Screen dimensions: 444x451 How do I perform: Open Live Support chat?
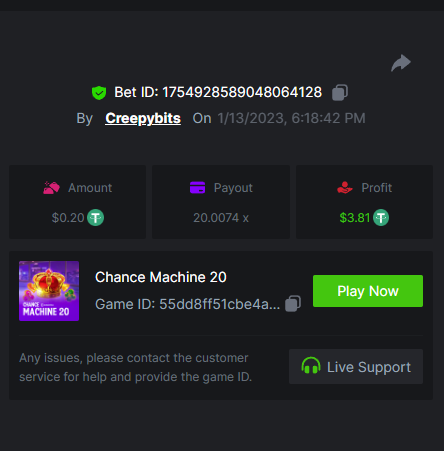356,366
